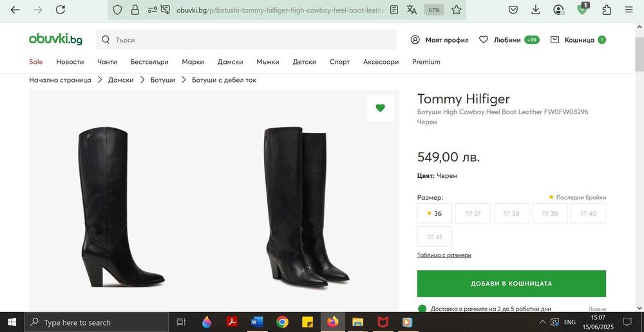Open the permissions icon in address bar
This screenshot has width=644, height=332.
(153, 10)
